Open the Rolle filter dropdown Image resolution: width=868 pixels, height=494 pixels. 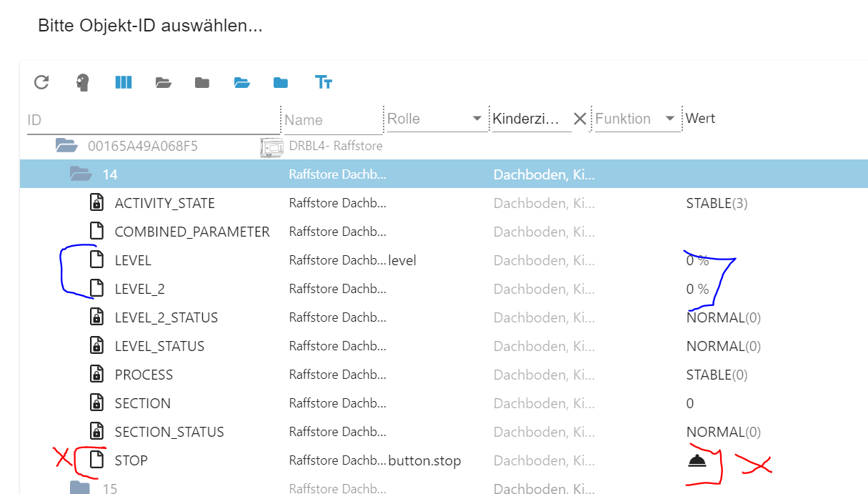[477, 119]
